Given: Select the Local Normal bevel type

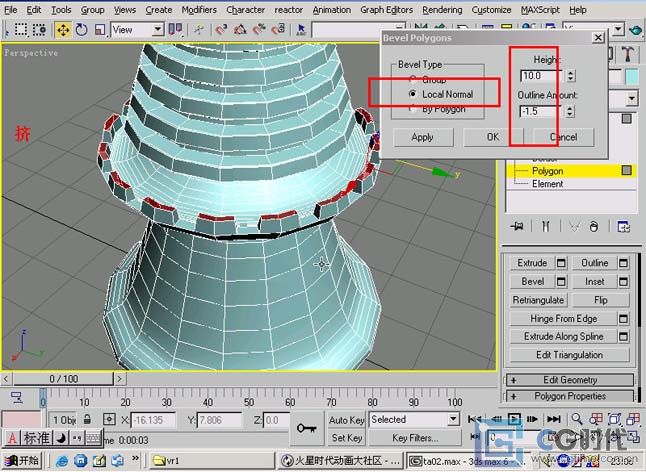Looking at the screenshot, I should click(441, 94).
